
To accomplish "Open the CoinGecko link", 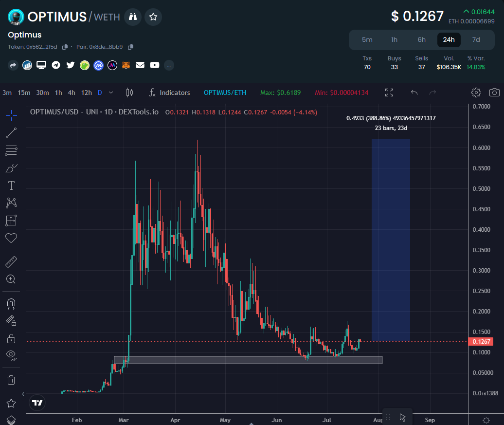I will [85, 65].
